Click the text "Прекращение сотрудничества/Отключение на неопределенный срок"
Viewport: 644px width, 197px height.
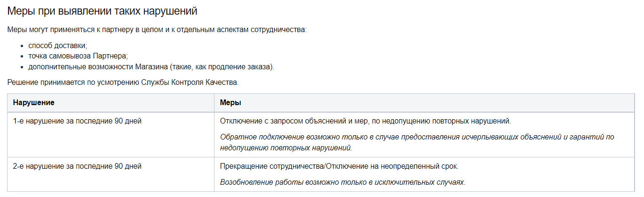339,166
